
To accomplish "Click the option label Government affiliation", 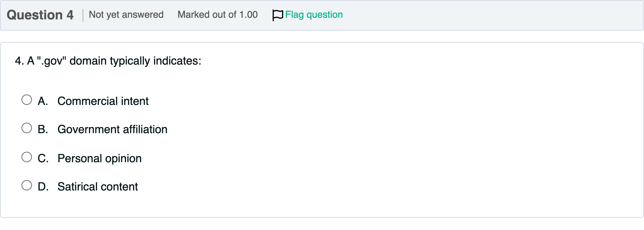I will 112,129.
